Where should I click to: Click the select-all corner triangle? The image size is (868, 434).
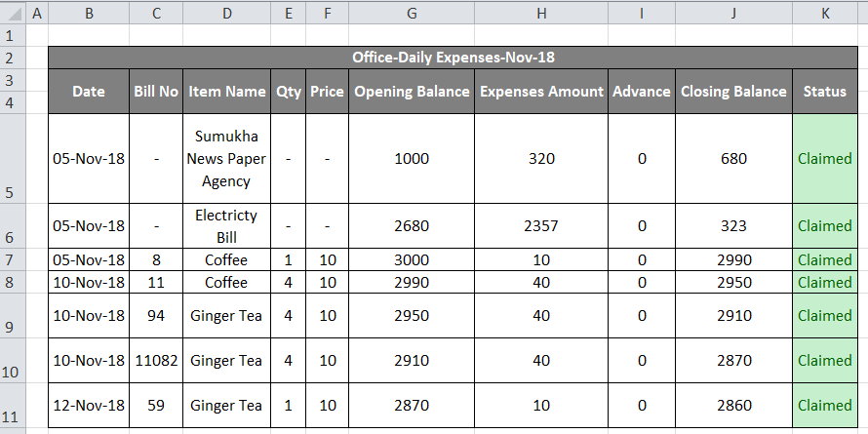pyautogui.click(x=12, y=12)
